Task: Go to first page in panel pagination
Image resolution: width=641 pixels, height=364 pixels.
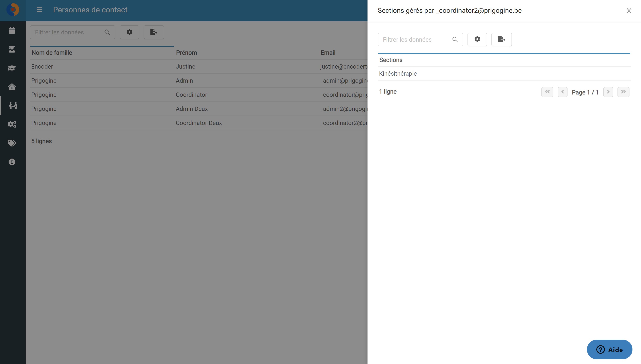Action: [x=547, y=92]
